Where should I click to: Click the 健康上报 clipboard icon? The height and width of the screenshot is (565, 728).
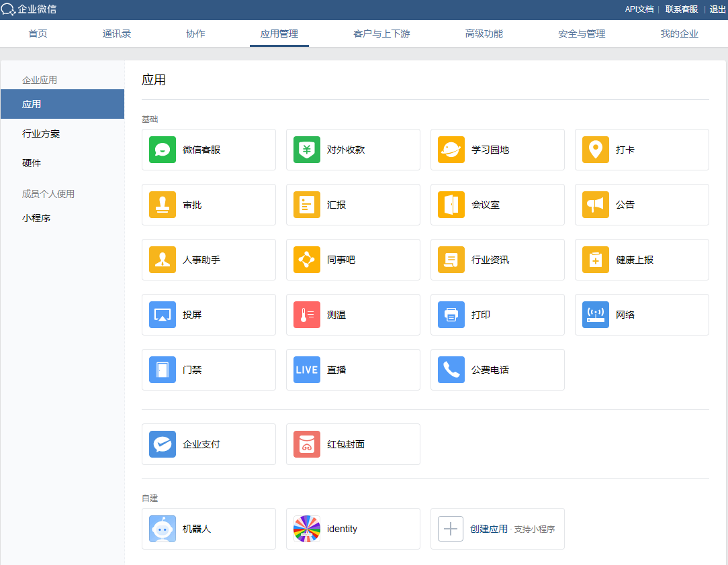pyautogui.click(x=596, y=260)
